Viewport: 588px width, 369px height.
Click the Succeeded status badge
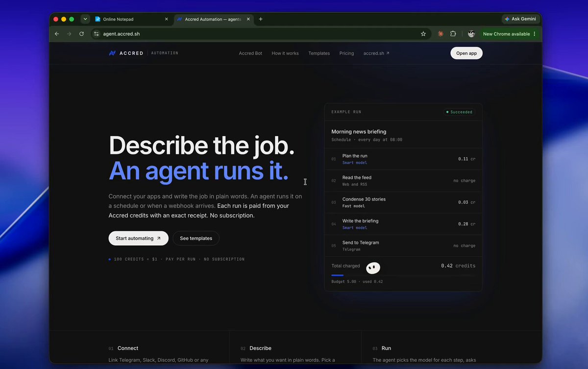pos(459,112)
